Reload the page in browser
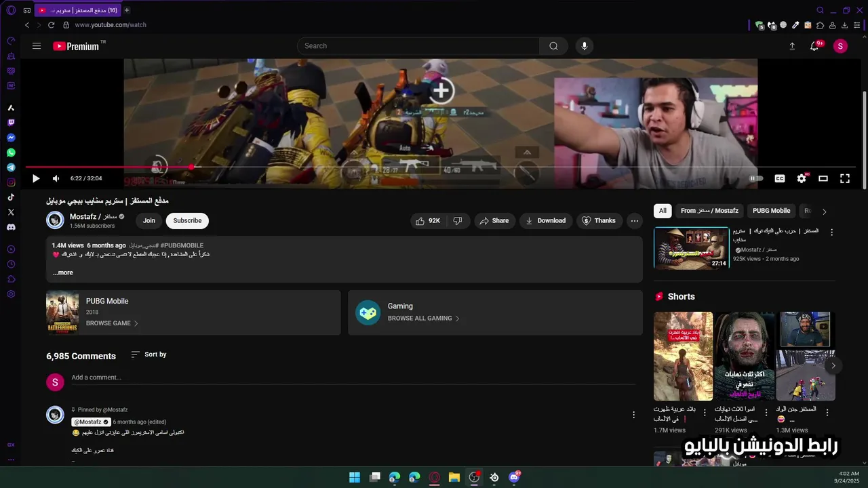The width and height of the screenshot is (868, 488). [x=51, y=25]
